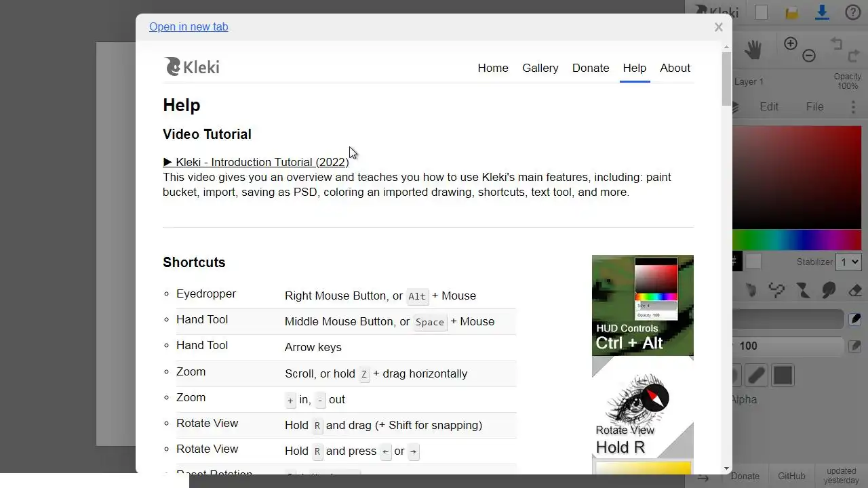Click the Shortcuts heading

point(194,262)
